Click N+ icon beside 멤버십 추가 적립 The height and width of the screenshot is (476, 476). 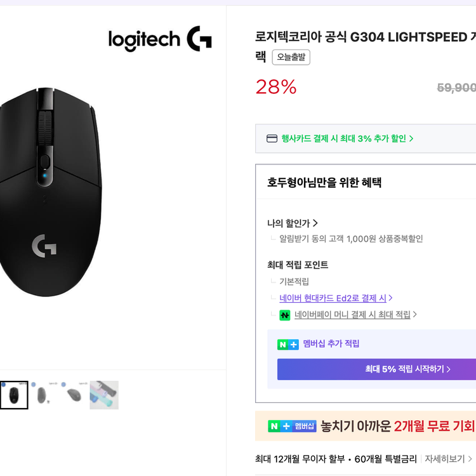tap(288, 344)
